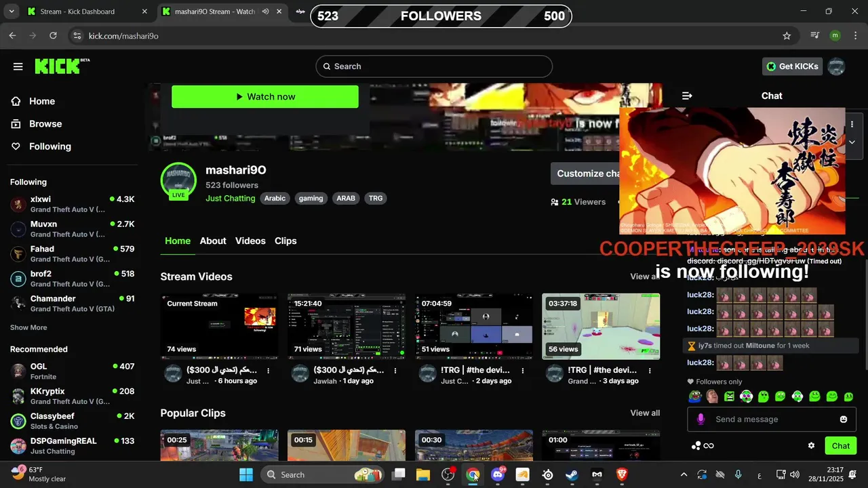
Task: Close the Kick Dashboard browser tab
Action: point(144,12)
